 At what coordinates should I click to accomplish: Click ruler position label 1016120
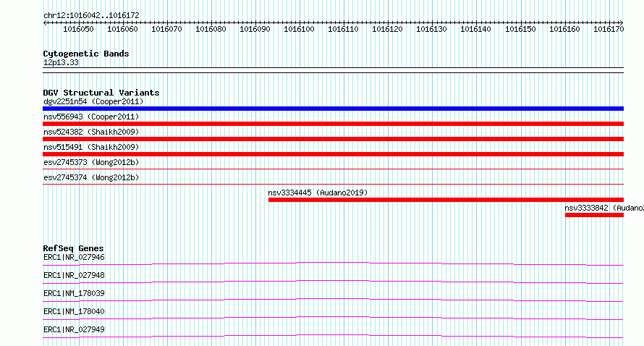[x=387, y=29]
